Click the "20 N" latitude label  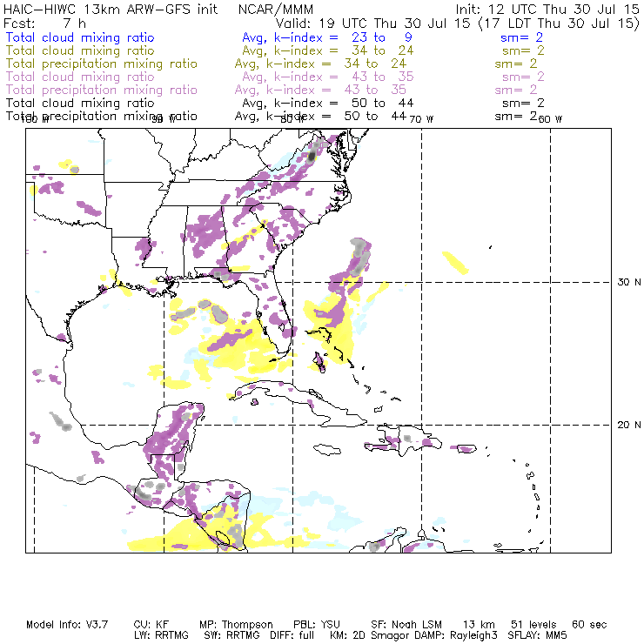click(629, 425)
